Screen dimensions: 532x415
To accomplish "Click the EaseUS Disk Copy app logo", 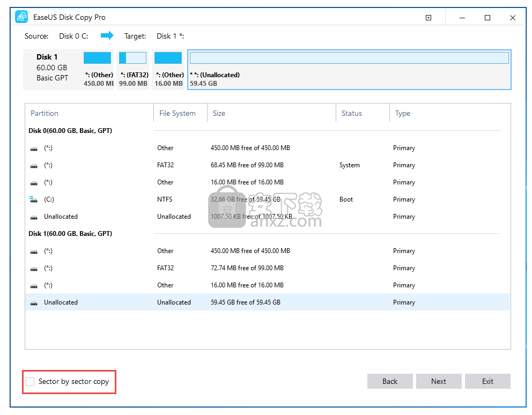I will [x=21, y=17].
